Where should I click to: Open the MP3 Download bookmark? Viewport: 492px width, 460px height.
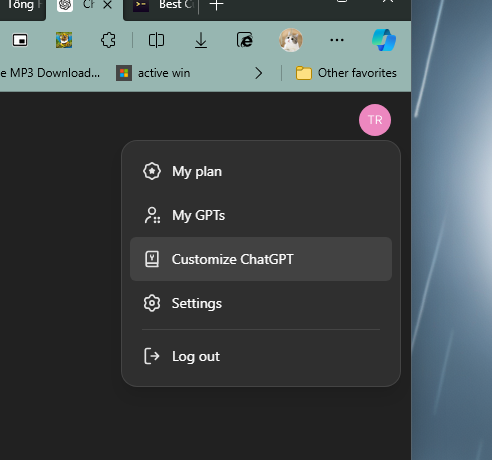pyautogui.click(x=50, y=73)
